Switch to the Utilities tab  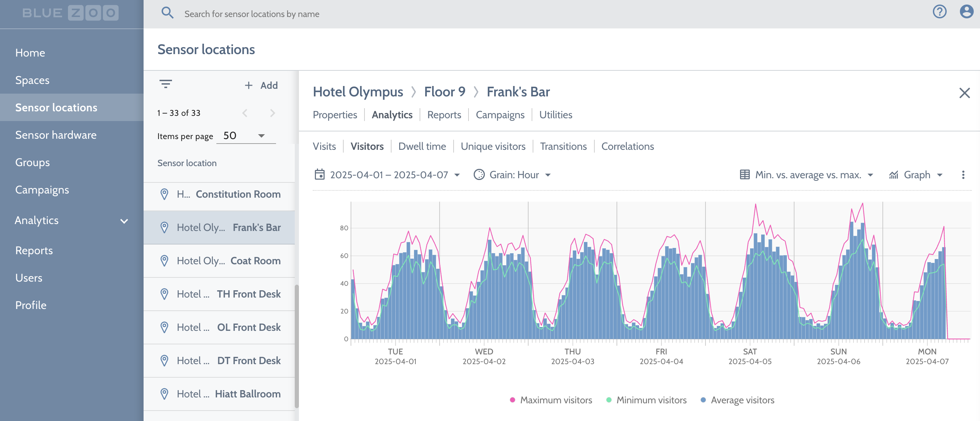coord(556,115)
